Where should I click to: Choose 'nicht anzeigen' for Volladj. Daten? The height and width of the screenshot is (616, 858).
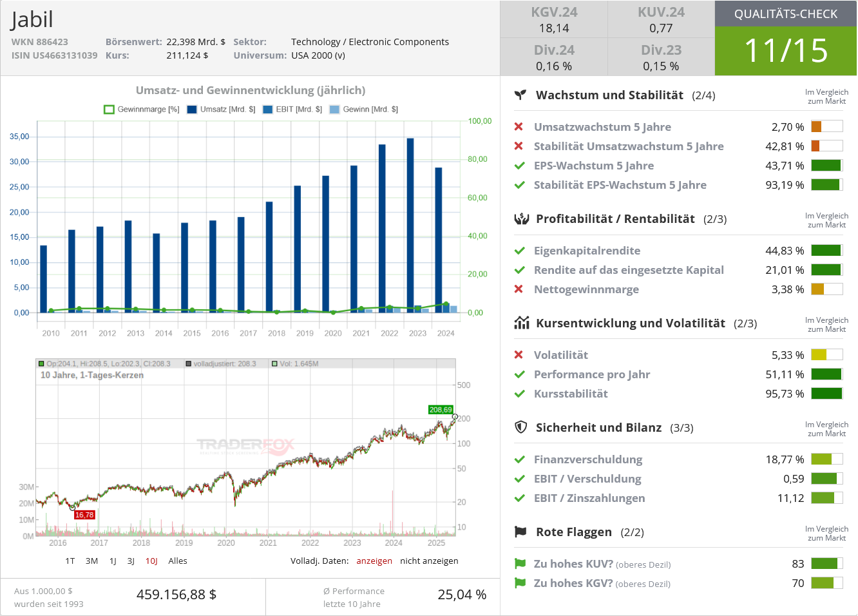tap(429, 561)
